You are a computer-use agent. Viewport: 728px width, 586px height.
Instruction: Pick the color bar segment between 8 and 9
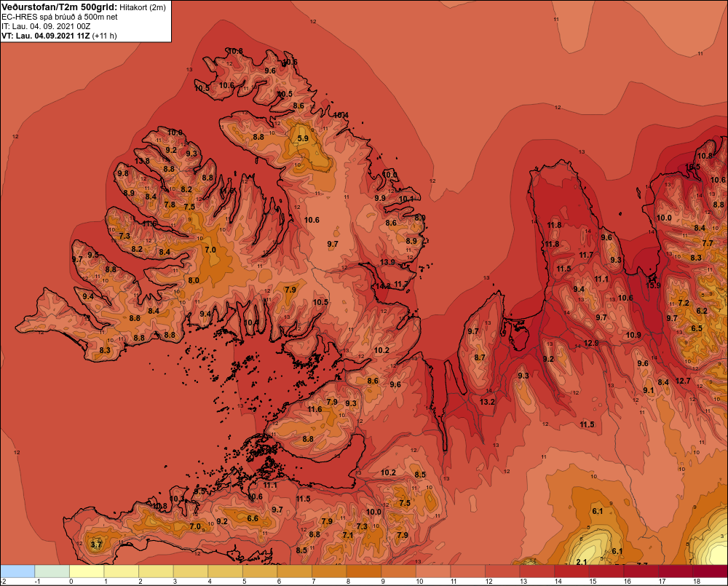pyautogui.click(x=364, y=571)
